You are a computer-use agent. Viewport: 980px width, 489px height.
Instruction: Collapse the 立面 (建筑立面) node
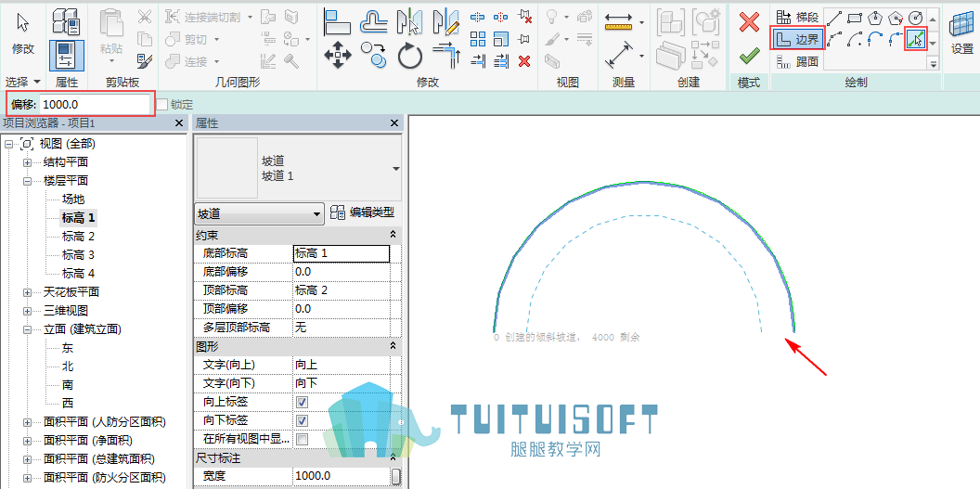pyautogui.click(x=27, y=329)
